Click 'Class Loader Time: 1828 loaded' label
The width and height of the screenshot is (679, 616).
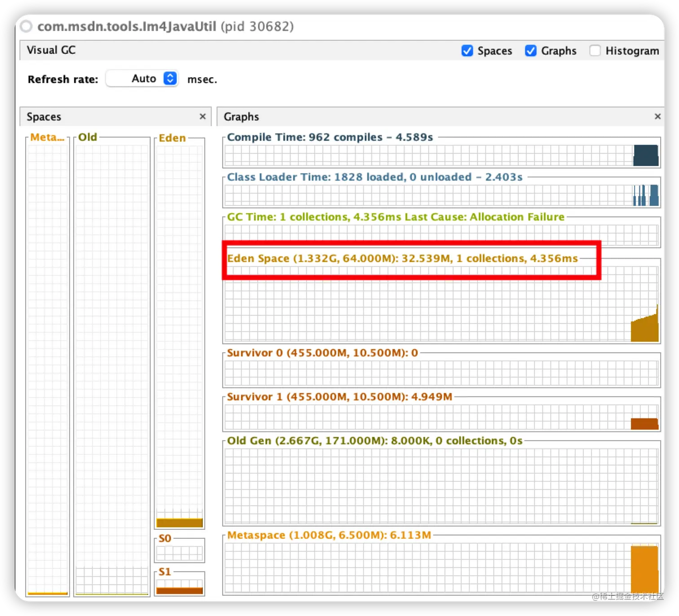(x=316, y=177)
